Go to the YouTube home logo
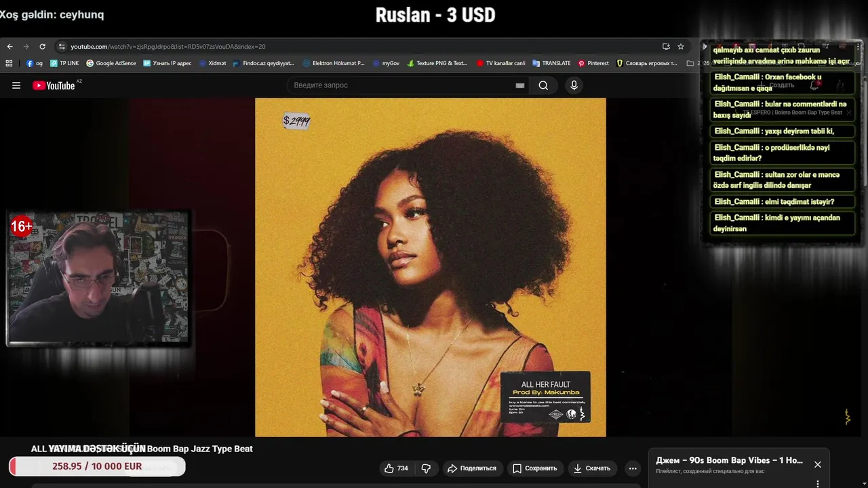The height and width of the screenshot is (488, 868). coord(54,85)
